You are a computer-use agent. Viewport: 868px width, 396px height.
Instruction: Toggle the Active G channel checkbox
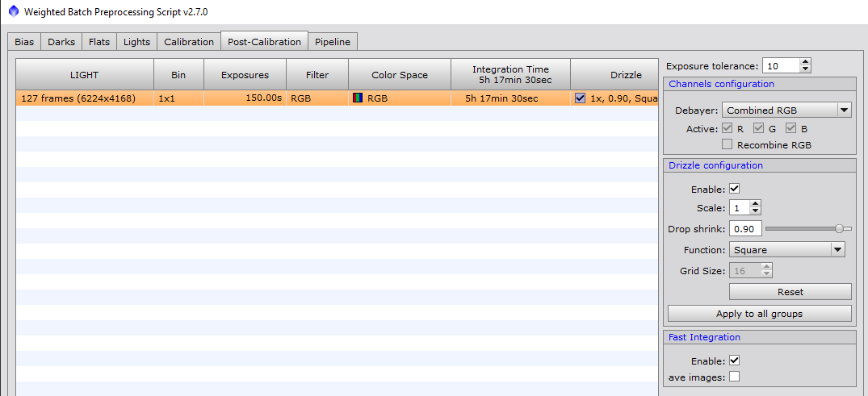(758, 129)
